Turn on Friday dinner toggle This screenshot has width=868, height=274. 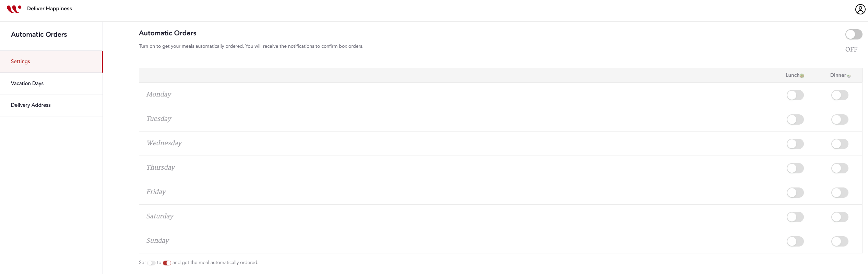pos(840,193)
